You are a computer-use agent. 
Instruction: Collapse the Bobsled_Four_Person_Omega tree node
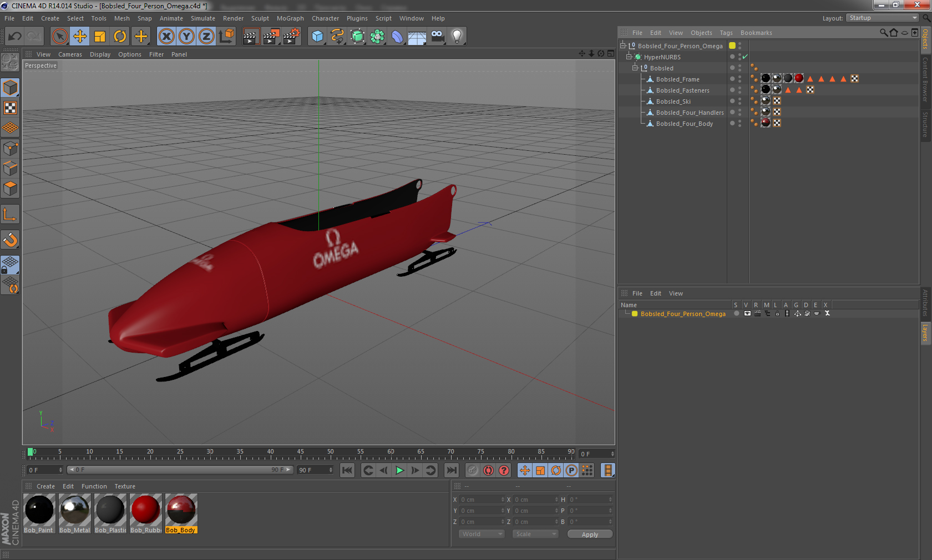pos(623,46)
